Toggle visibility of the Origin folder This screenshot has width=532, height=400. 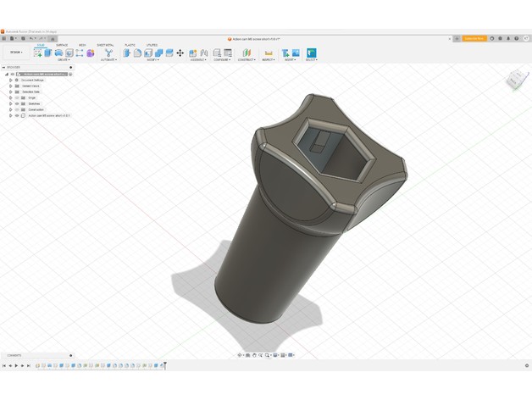pyautogui.click(x=17, y=97)
